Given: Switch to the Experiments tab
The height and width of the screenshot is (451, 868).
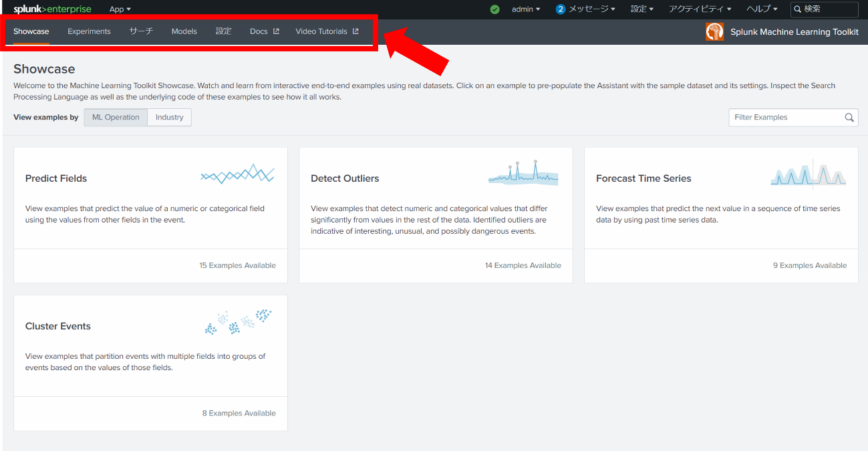Looking at the screenshot, I should point(89,31).
